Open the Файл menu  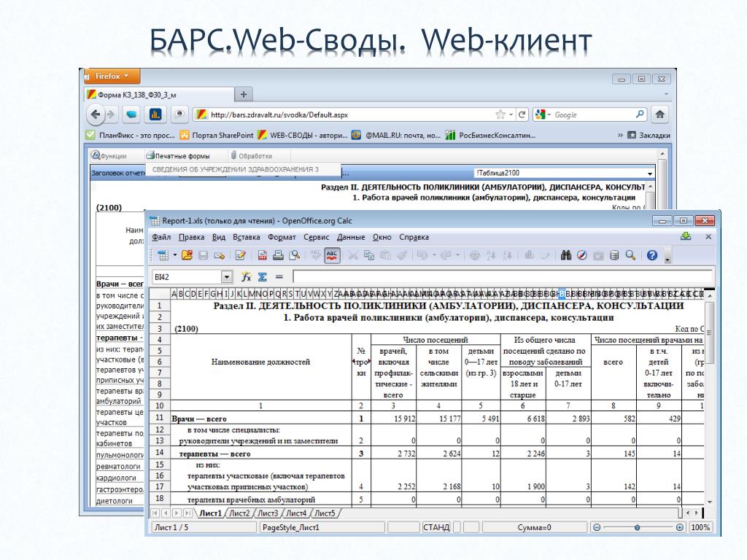tap(161, 237)
